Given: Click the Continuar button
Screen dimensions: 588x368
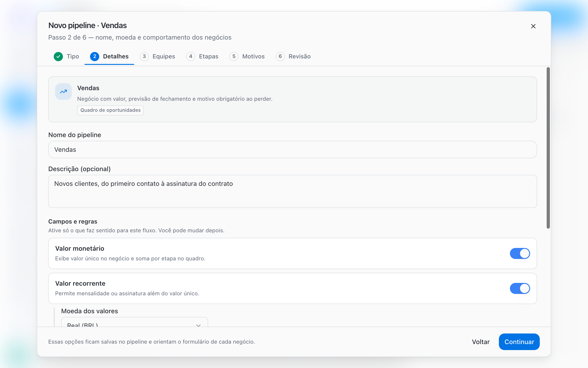Looking at the screenshot, I should [519, 342].
